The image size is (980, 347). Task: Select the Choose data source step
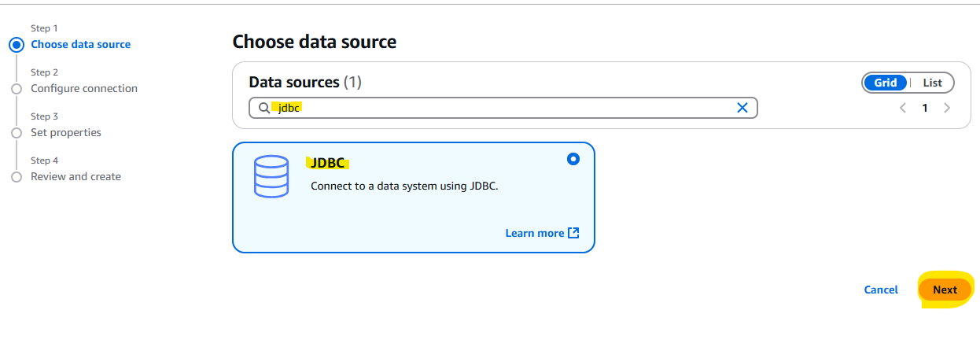(x=81, y=45)
